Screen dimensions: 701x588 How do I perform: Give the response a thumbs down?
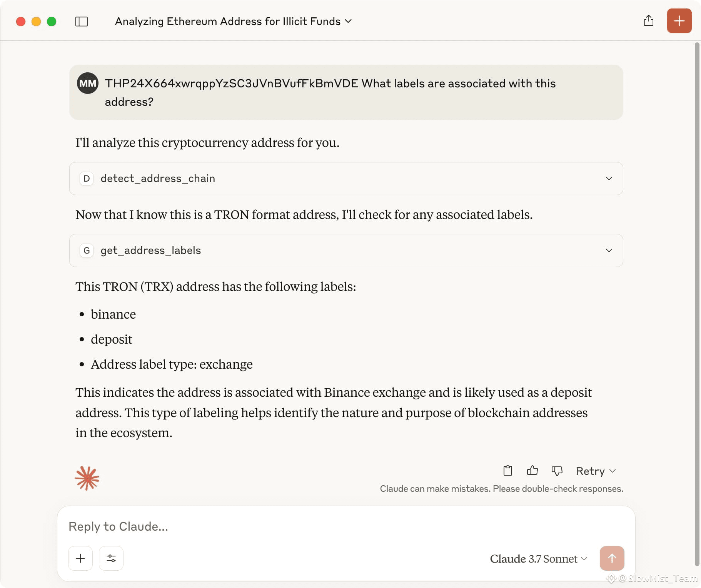coord(557,471)
